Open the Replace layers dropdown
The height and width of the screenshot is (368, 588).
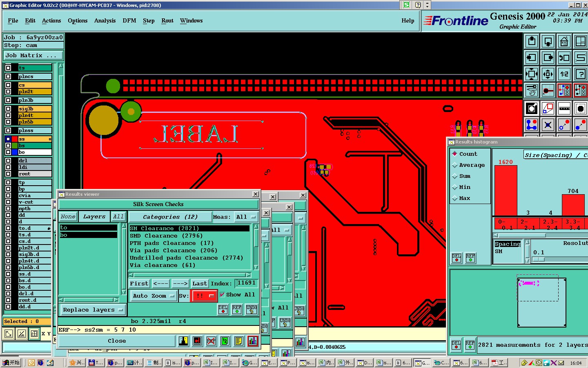[x=93, y=310]
